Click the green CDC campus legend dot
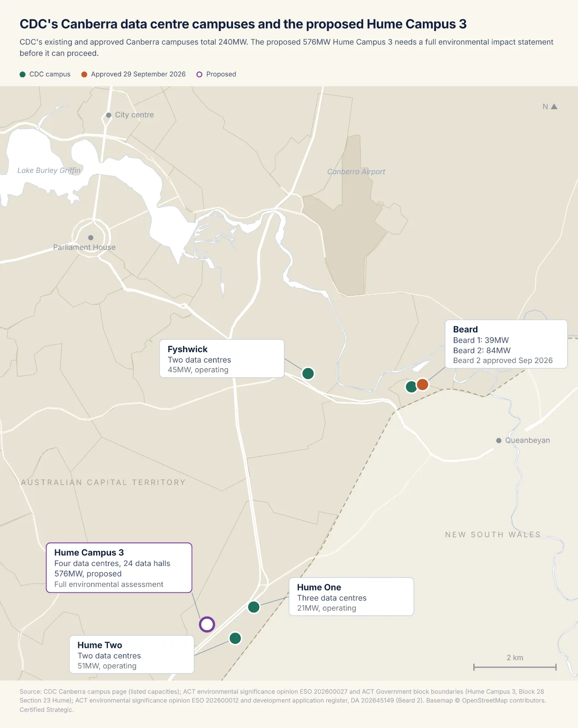 tap(23, 74)
